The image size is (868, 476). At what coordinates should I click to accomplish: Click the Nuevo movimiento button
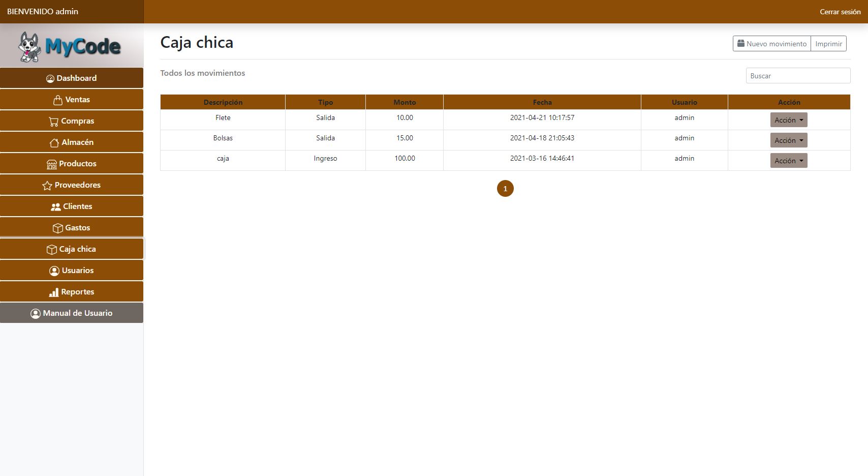tap(771, 44)
